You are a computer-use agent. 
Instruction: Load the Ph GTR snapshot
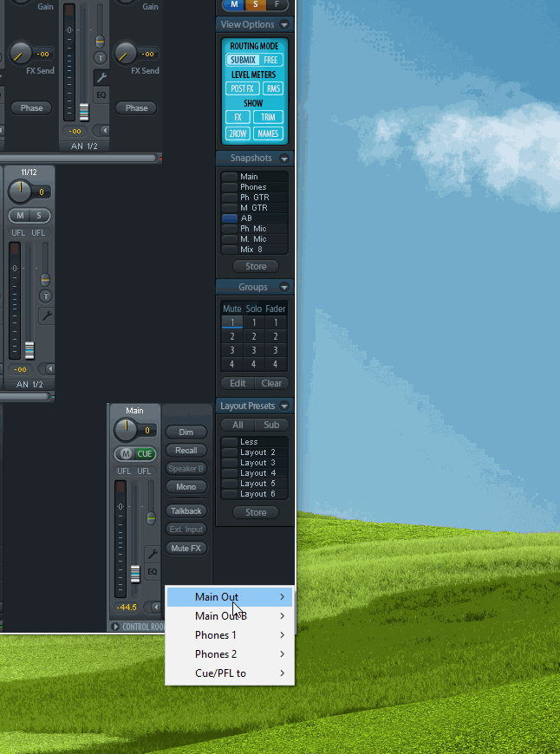(255, 198)
